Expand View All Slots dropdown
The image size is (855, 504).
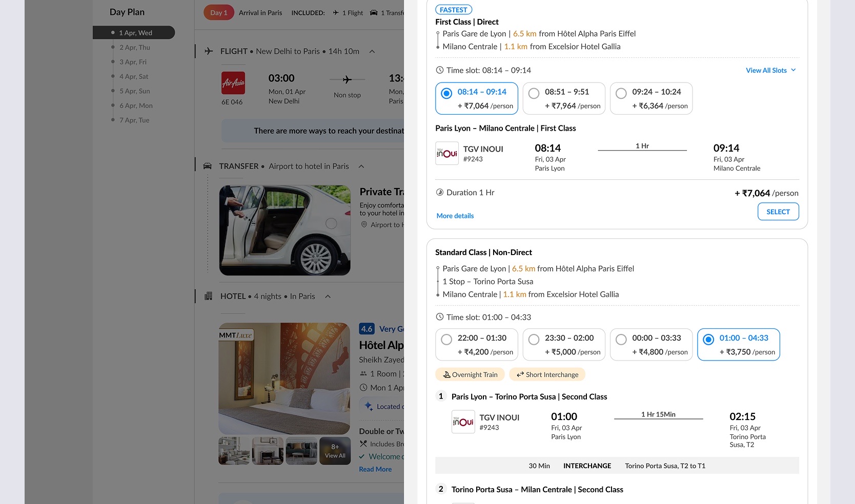pos(771,70)
